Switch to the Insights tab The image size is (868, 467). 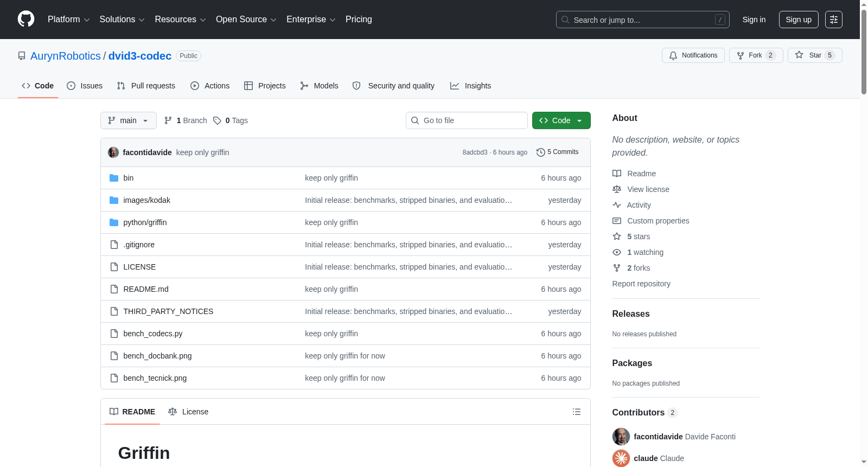point(470,86)
